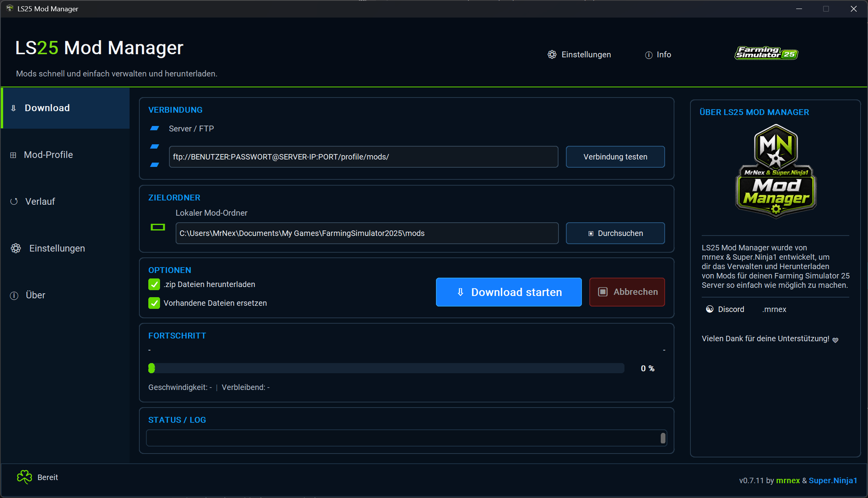The image size is (868, 498).
Task: Click the 'Super.Ninja1' link in footer
Action: 833,480
